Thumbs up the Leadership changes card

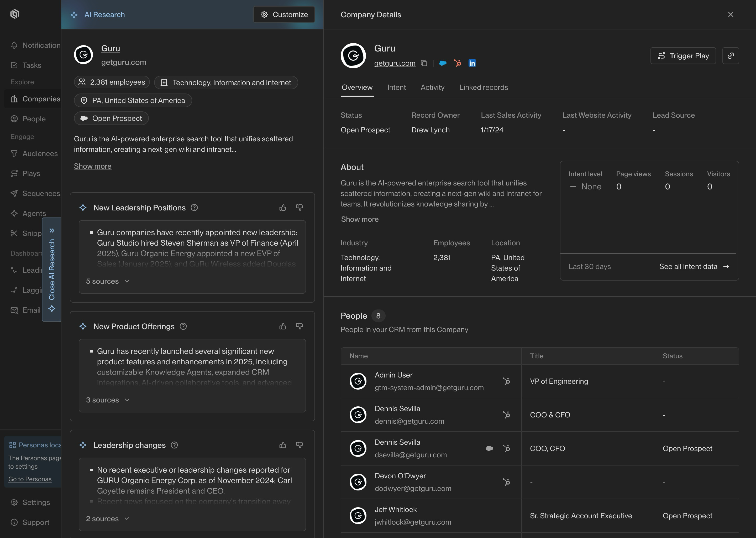point(283,445)
